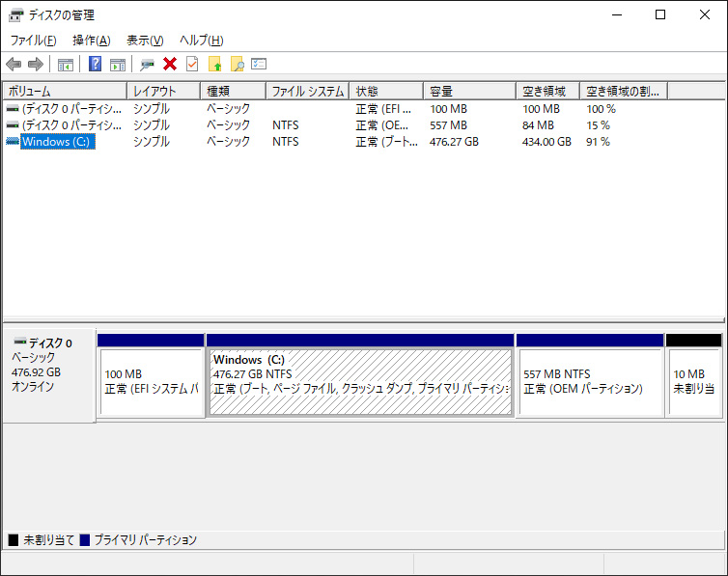The width and height of the screenshot is (728, 576).
Task: Click the checkmark properties icon
Action: pyautogui.click(x=192, y=64)
